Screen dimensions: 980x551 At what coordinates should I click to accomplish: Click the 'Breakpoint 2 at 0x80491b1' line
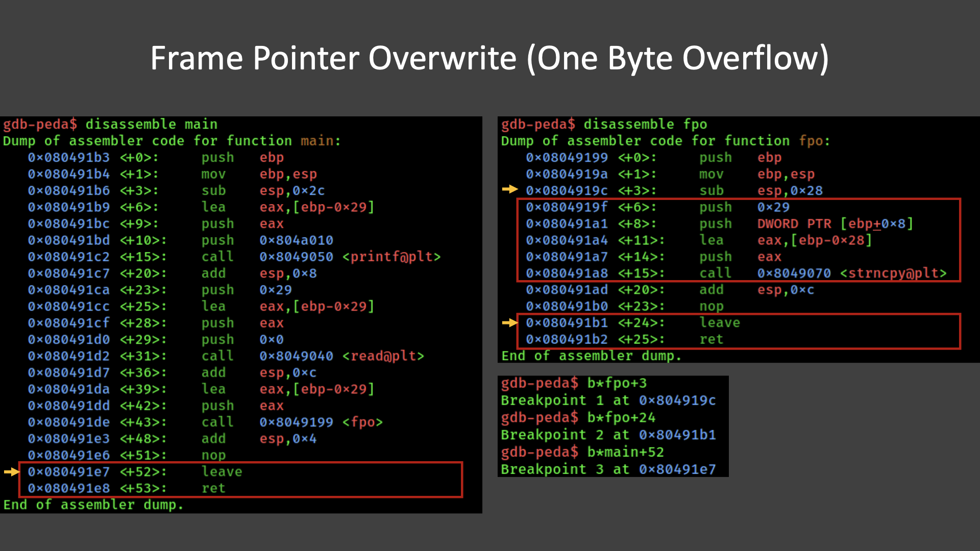pos(608,435)
